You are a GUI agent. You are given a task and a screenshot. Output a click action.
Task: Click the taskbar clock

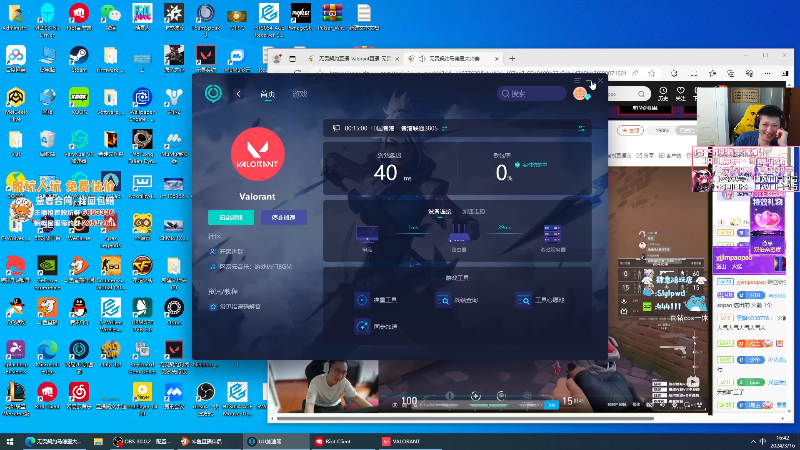point(782,442)
